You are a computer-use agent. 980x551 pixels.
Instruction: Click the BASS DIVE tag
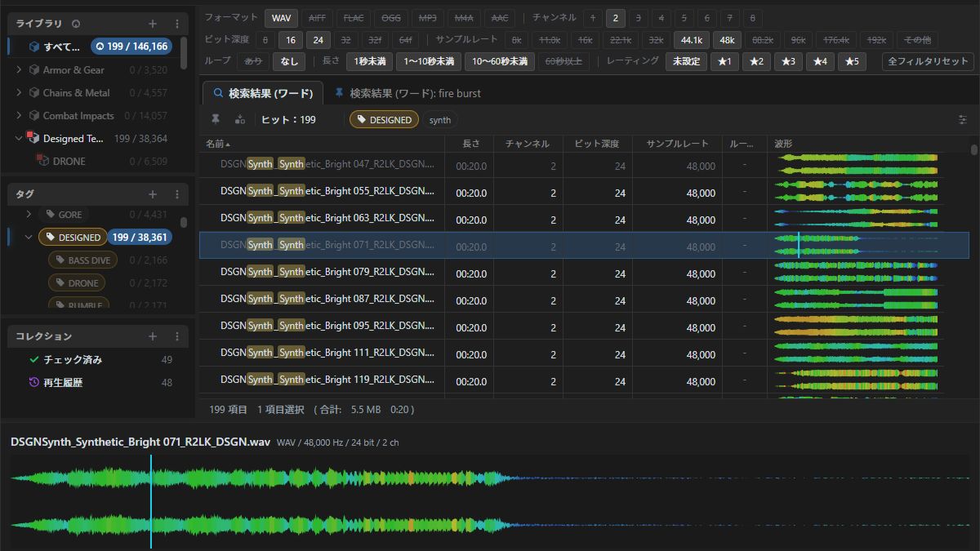tap(82, 260)
